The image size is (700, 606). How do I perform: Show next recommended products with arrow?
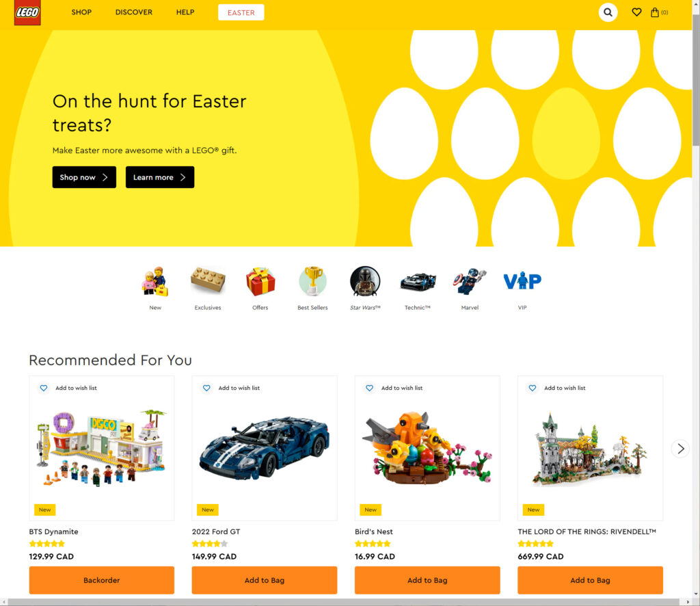[x=680, y=449]
